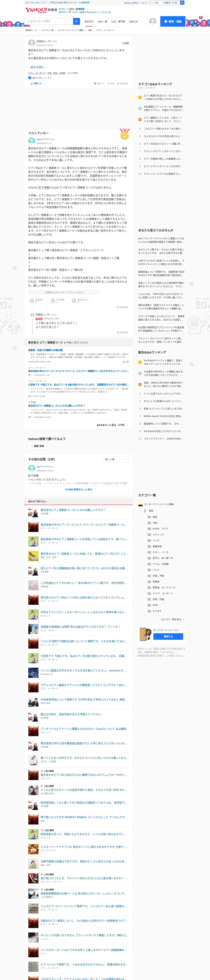Click the このカテゴリで探す search field

[x=48, y=21]
